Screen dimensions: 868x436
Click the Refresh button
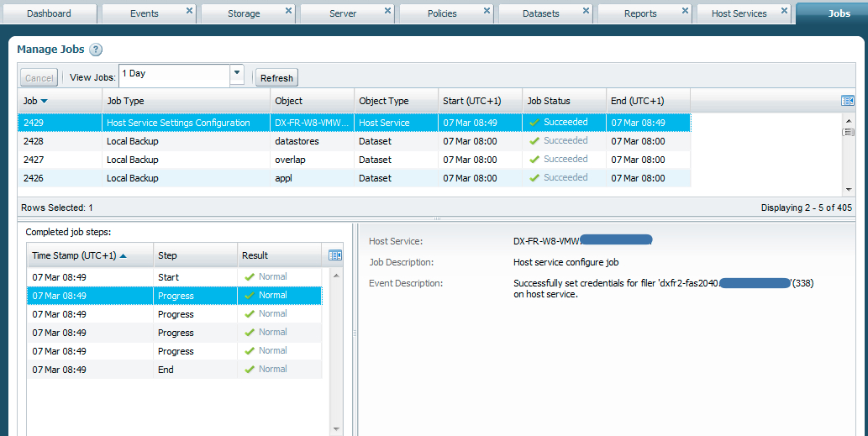click(x=276, y=78)
